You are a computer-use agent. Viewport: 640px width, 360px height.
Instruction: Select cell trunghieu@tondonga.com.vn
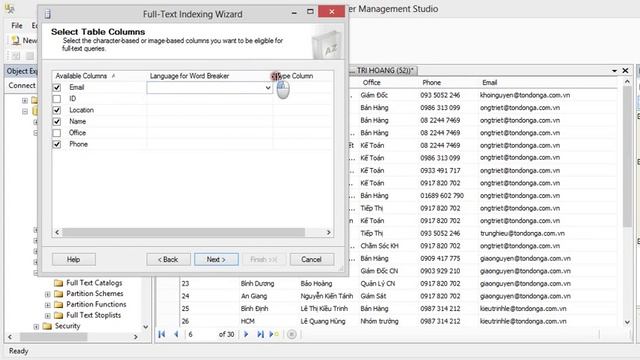click(x=522, y=233)
